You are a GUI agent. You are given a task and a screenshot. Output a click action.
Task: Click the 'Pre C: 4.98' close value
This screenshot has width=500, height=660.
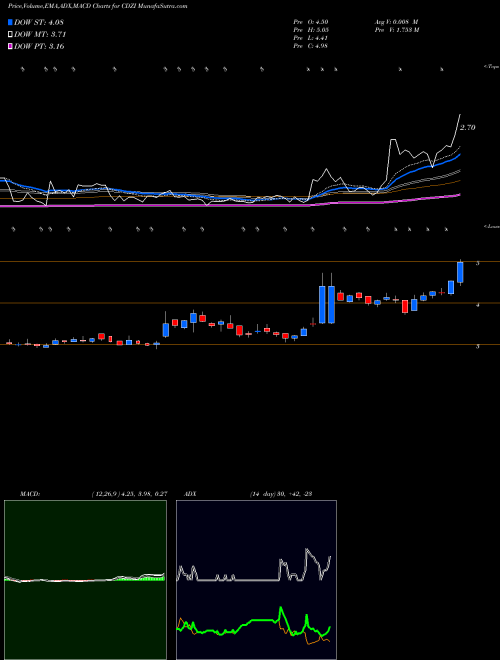[x=311, y=46]
